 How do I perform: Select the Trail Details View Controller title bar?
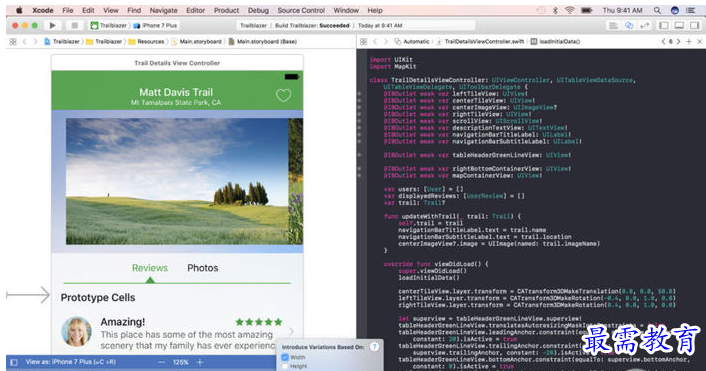pyautogui.click(x=177, y=63)
